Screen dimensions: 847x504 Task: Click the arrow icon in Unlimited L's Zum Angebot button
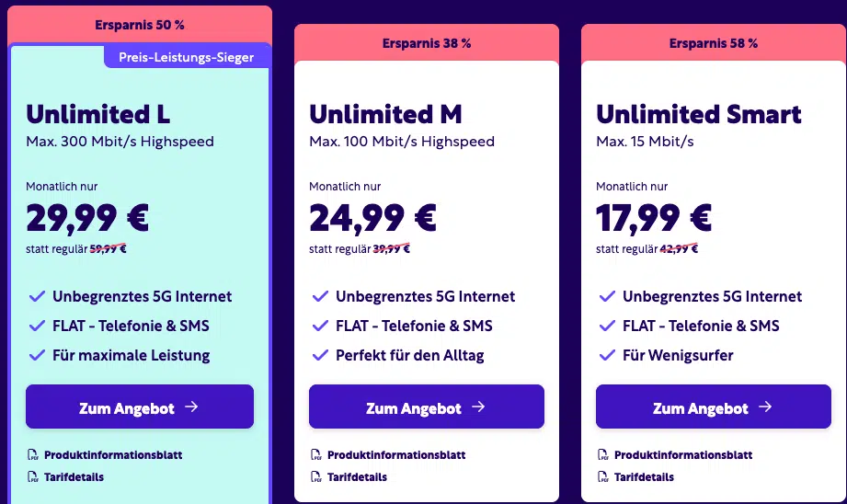(192, 407)
